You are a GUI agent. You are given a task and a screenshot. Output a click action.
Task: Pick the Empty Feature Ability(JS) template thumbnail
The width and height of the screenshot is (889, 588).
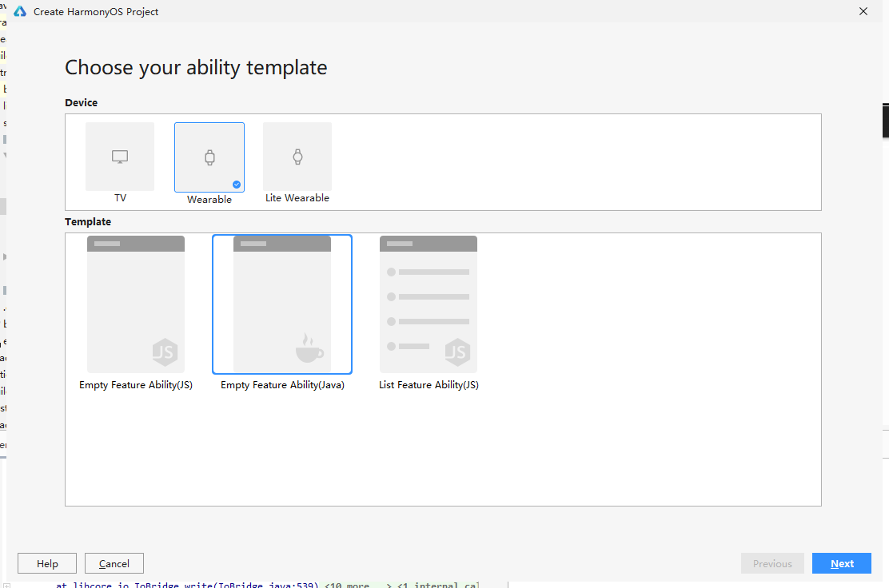click(x=136, y=304)
